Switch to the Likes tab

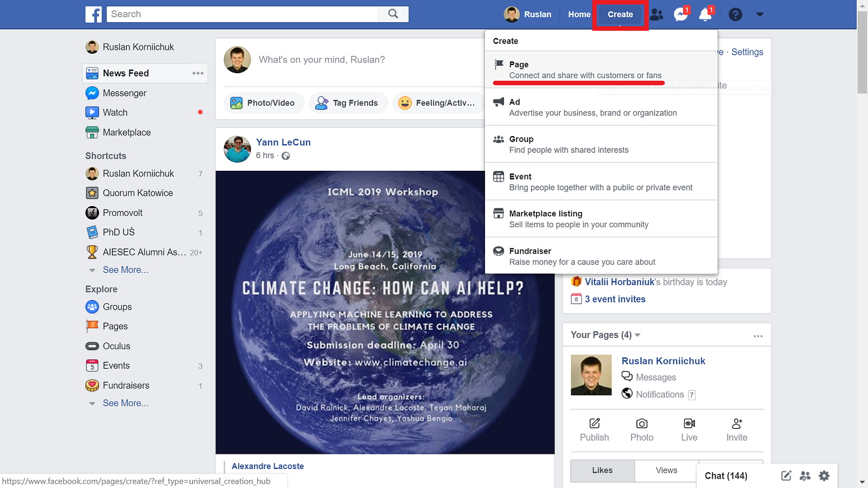602,471
